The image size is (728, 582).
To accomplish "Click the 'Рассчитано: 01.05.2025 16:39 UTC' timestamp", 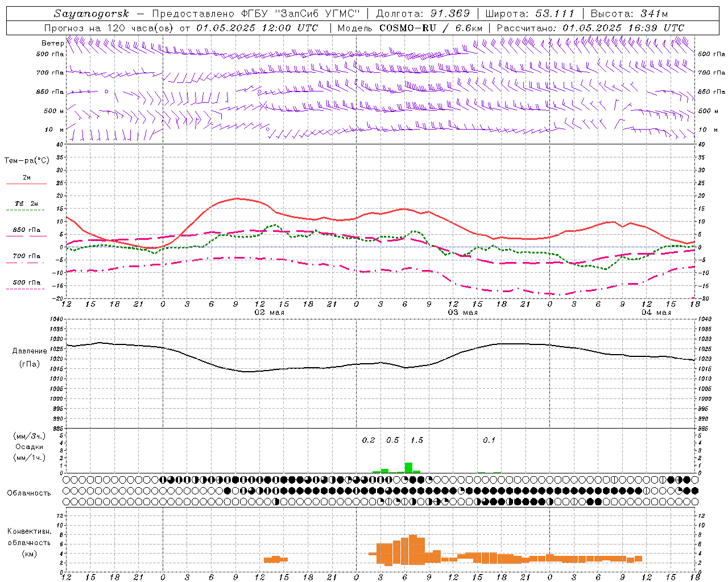I will [x=590, y=28].
